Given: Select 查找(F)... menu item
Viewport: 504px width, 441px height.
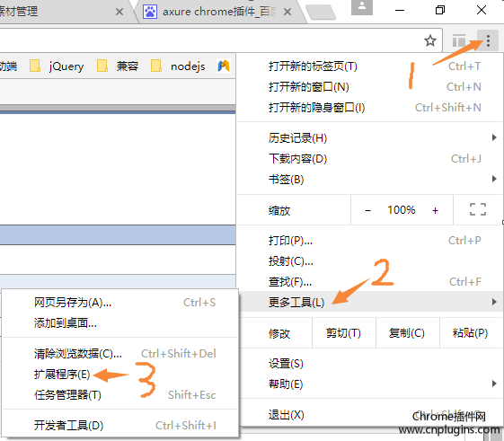Looking at the screenshot, I should (x=369, y=281).
